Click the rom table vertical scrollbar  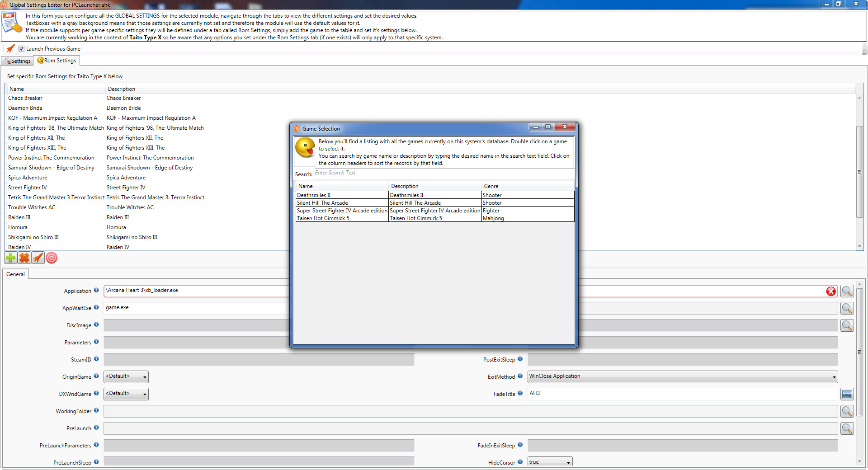pyautogui.click(x=859, y=172)
